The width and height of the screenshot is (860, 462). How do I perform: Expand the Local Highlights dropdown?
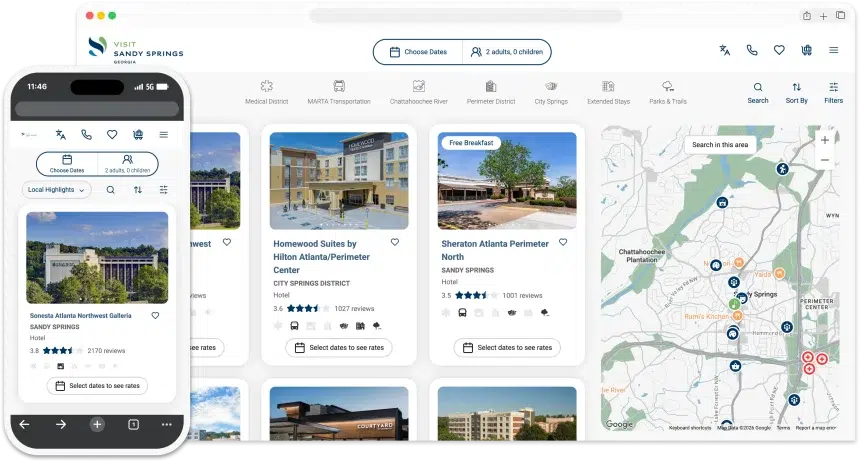coord(56,190)
